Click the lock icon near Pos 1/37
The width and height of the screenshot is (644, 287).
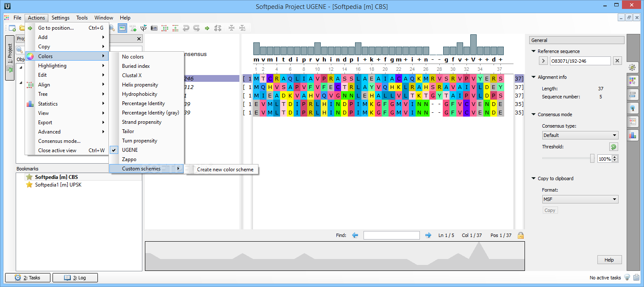(x=520, y=235)
